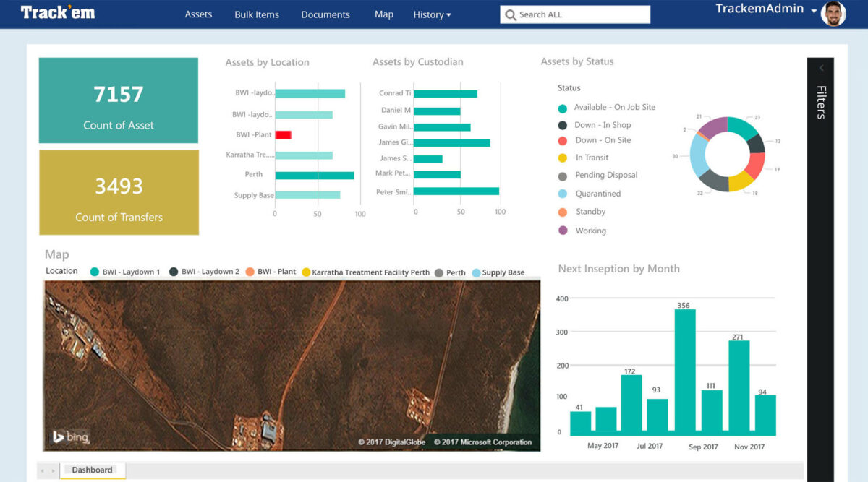Click previous sheet arrow beside Dashboard tab

[x=43, y=470]
